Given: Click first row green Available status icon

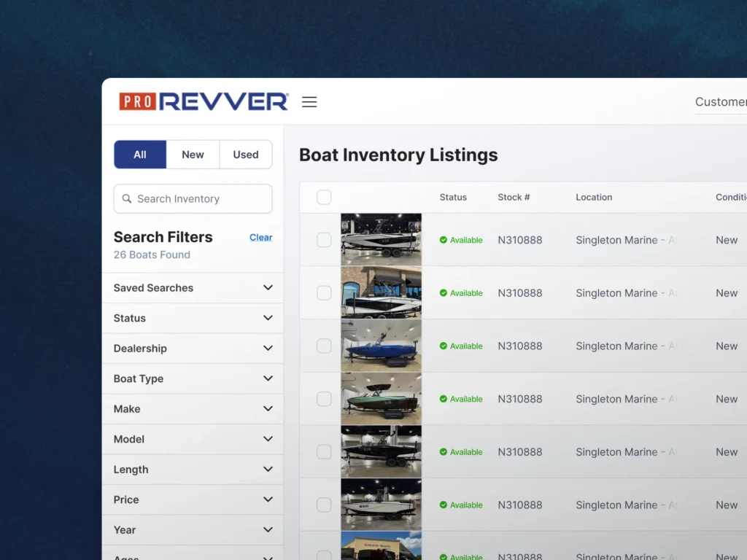Looking at the screenshot, I should click(x=444, y=240).
